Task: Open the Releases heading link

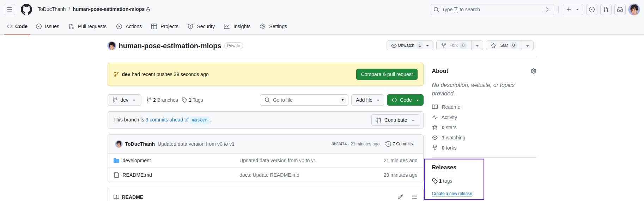Action: 444,168
